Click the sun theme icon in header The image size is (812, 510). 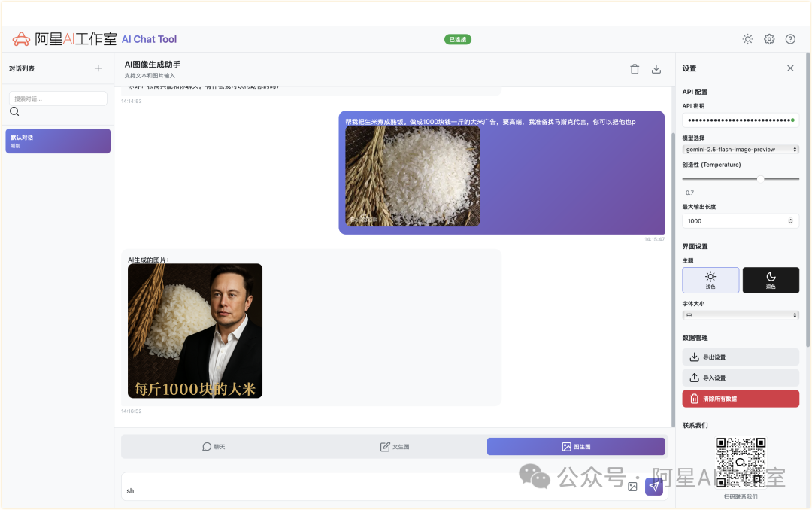pos(747,39)
